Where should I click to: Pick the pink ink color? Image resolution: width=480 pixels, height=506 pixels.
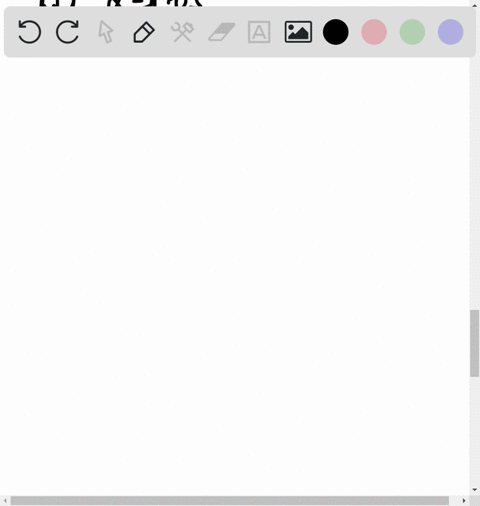(374, 32)
